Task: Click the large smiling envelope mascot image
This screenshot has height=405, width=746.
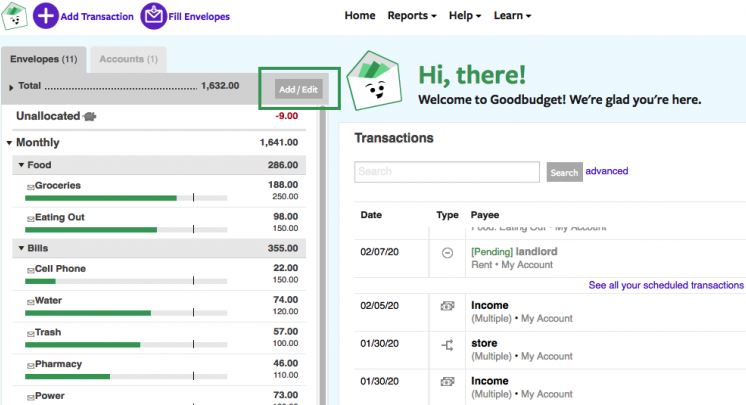Action: (374, 80)
